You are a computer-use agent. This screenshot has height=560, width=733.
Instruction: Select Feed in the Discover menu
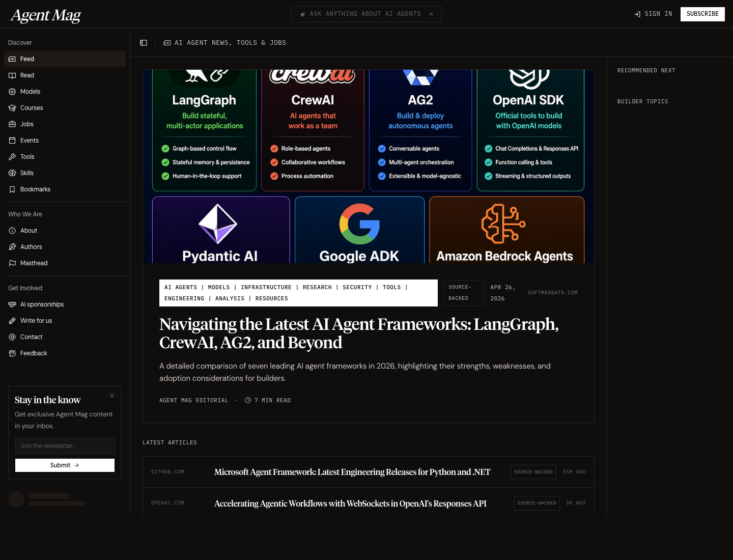tap(27, 59)
